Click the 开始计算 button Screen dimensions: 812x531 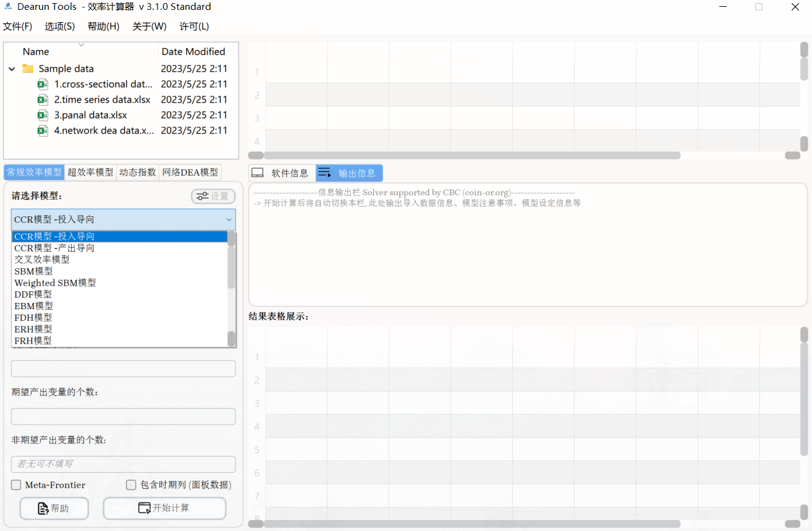(x=164, y=508)
